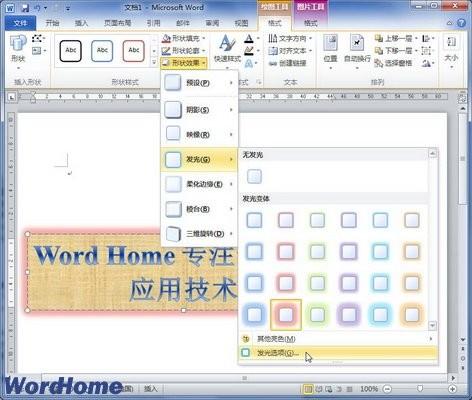This screenshot has height=400, width=472.
Task: Choose the red glow in first row
Action: coord(286,220)
